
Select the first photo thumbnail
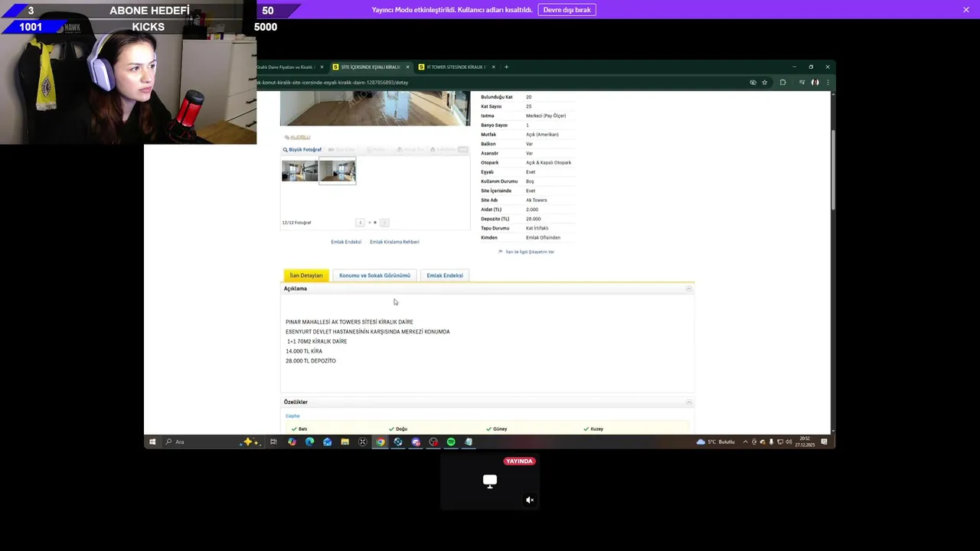pos(299,170)
